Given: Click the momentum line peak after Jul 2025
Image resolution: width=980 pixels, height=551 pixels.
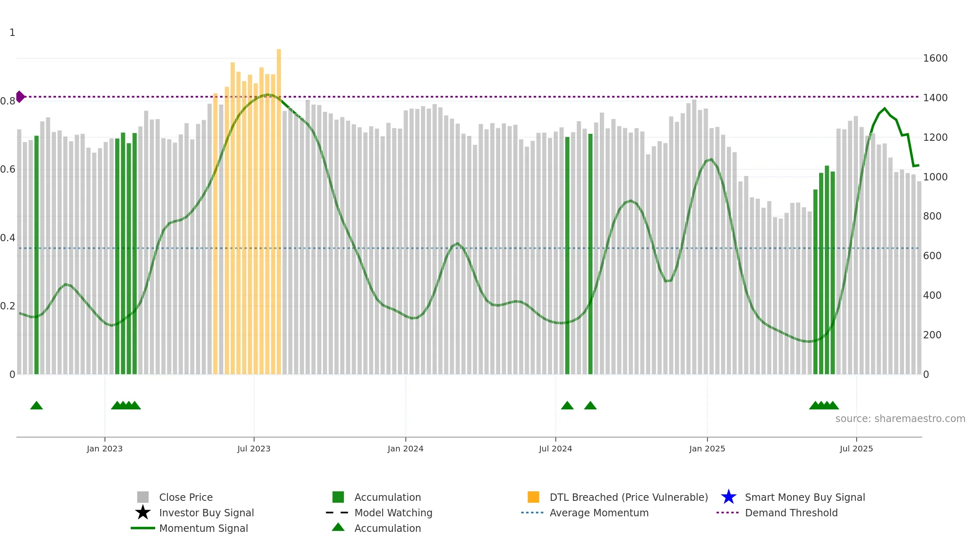Looking at the screenshot, I should pyautogui.click(x=885, y=109).
